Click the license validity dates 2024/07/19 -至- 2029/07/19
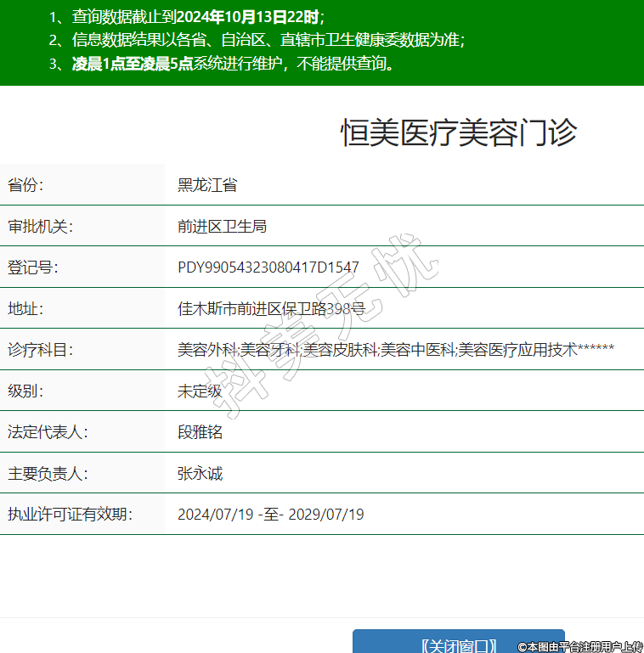Screen dimensions: 644x653 270,515
